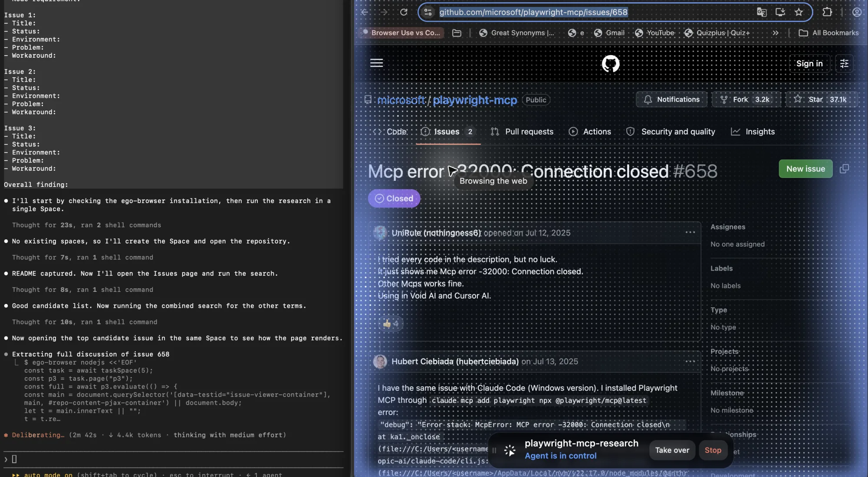Go forward using the browser forward arrow

point(384,12)
